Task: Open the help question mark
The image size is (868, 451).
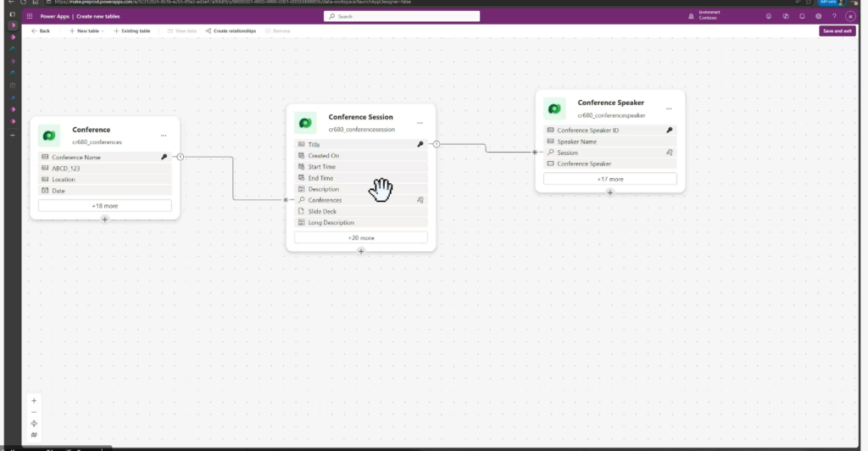Action: [x=834, y=17]
